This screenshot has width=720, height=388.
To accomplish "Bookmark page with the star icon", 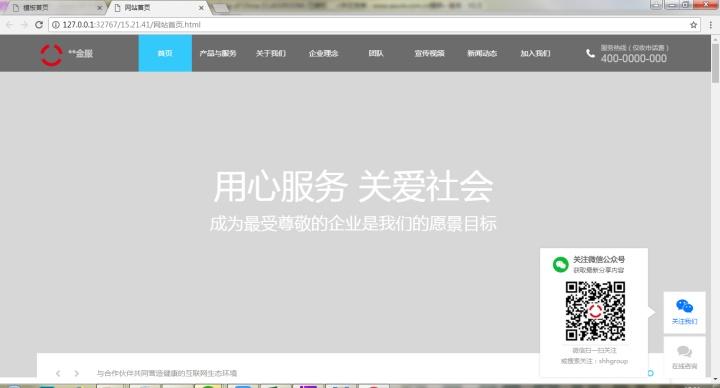I will point(693,25).
